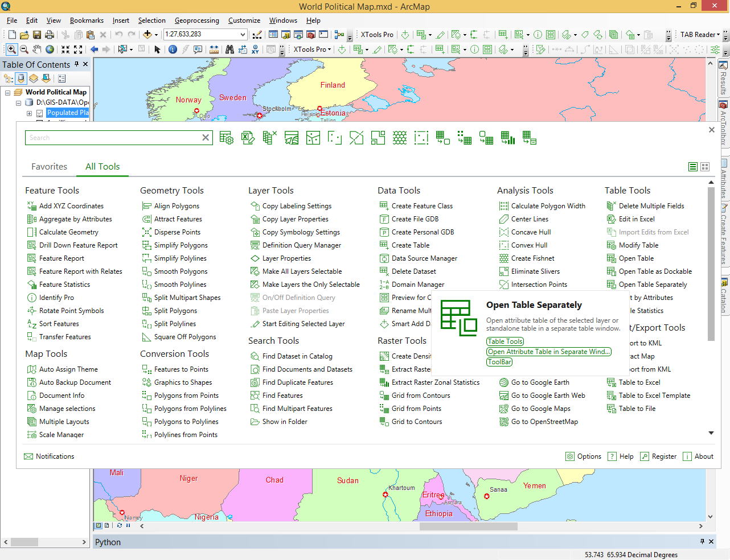Open the Scale Manager tool
The height and width of the screenshot is (560, 730).
click(x=55, y=435)
